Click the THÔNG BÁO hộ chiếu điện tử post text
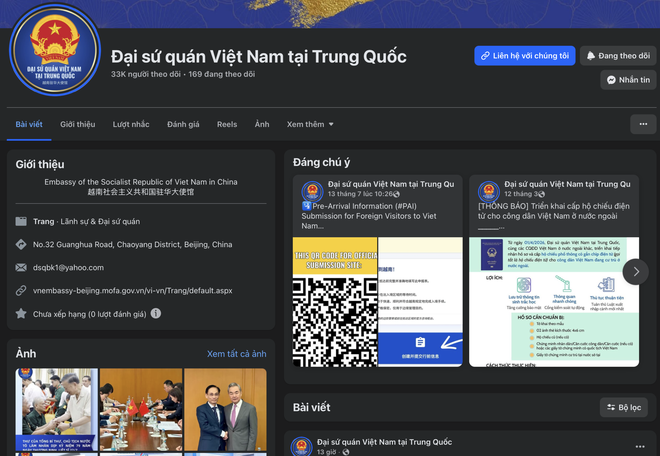The width and height of the screenshot is (660, 456). 554,216
